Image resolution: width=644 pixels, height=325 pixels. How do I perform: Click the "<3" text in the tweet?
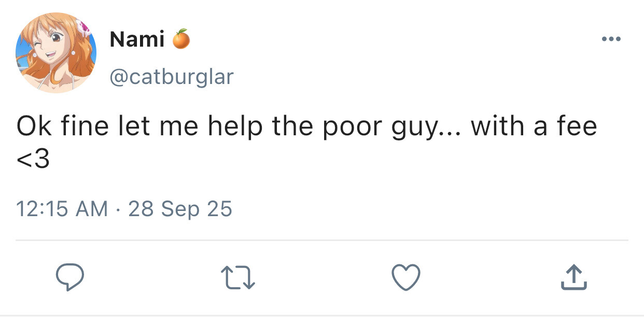[x=33, y=159]
